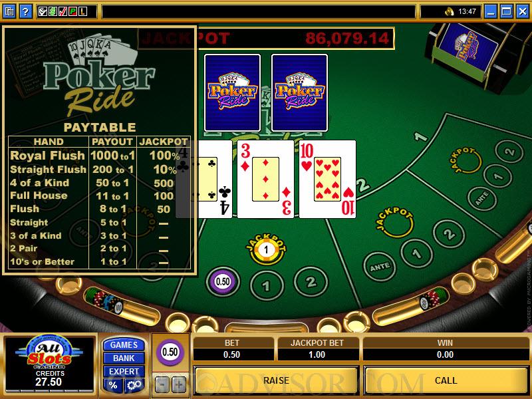The width and height of the screenshot is (532, 399).
Task: Click the green dollar sign icon
Action: (53, 11)
